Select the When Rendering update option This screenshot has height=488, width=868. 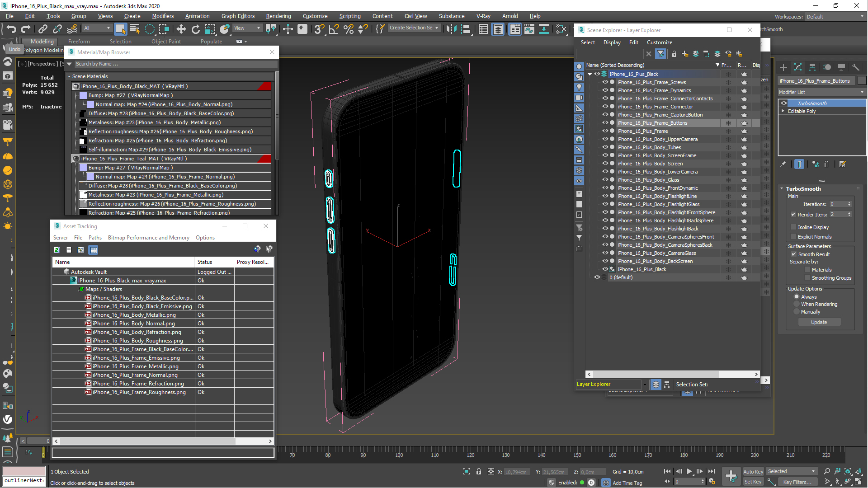pos(797,304)
